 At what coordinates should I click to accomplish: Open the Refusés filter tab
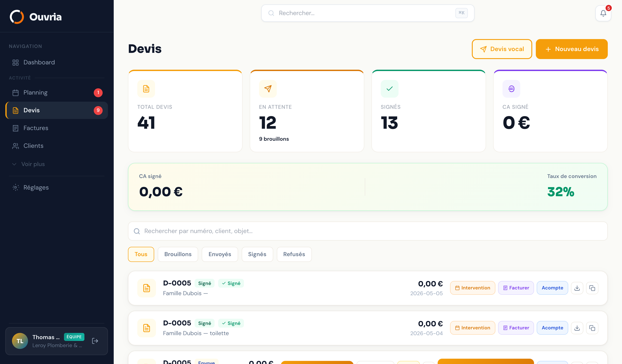[x=294, y=254]
